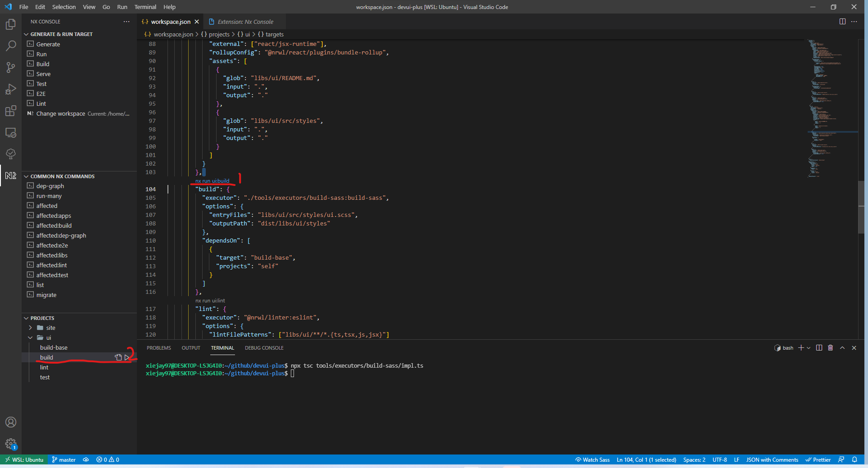
Task: Open Accounts menu icon
Action: click(11, 422)
